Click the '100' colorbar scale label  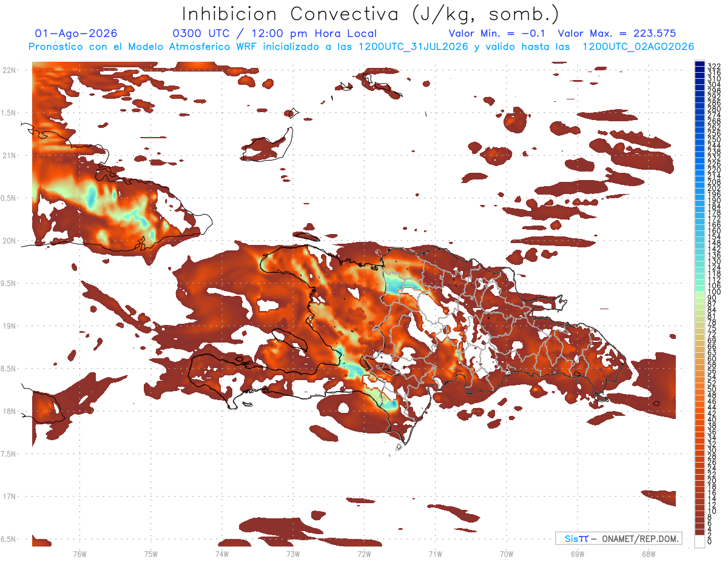[x=713, y=292]
